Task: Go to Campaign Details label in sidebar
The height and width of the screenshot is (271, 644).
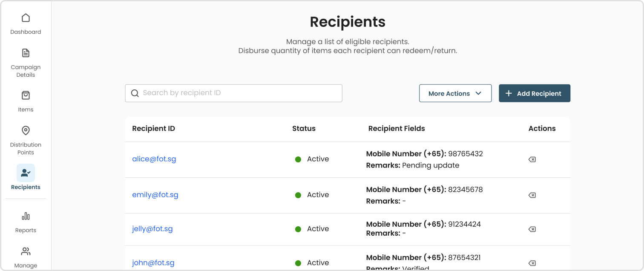Action: (26, 71)
